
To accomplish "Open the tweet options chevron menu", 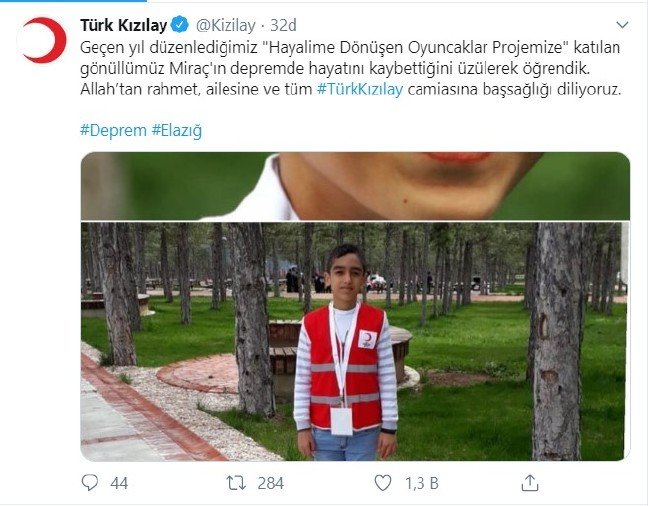I will pos(622,25).
